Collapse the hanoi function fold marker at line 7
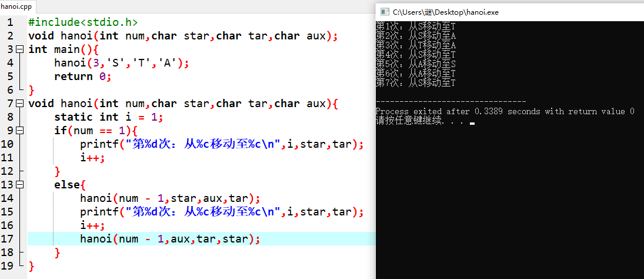Viewport: 644px width, 279px height. pos(20,103)
